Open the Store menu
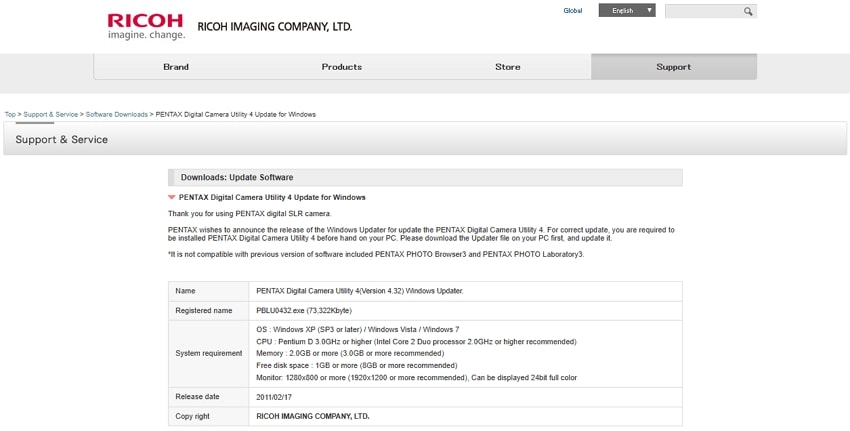This screenshot has height=431, width=850. (507, 67)
